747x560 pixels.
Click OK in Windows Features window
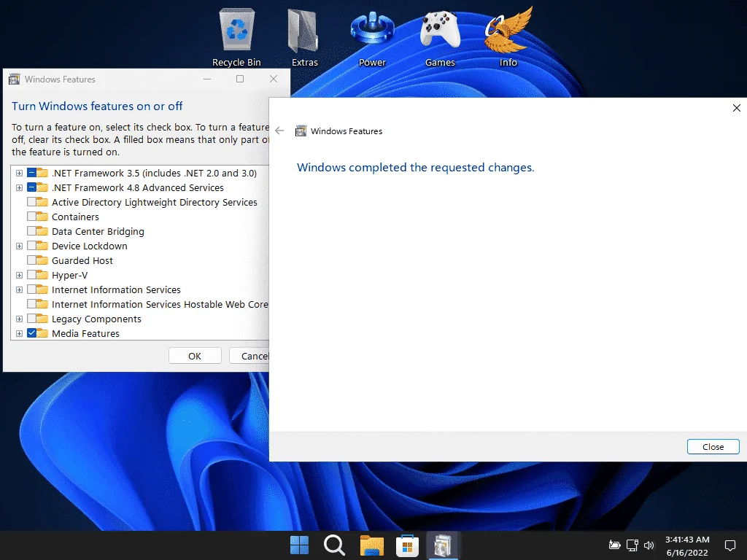click(x=195, y=356)
